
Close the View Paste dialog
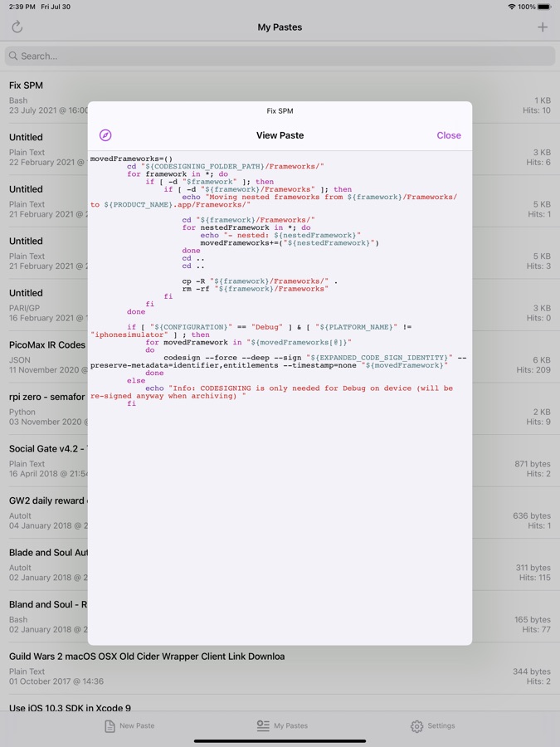pyautogui.click(x=448, y=135)
